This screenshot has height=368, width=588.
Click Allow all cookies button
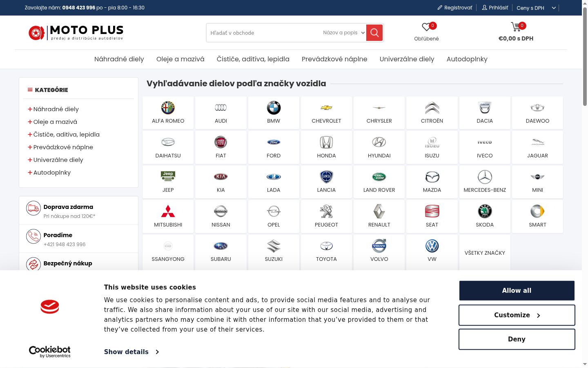517,290
